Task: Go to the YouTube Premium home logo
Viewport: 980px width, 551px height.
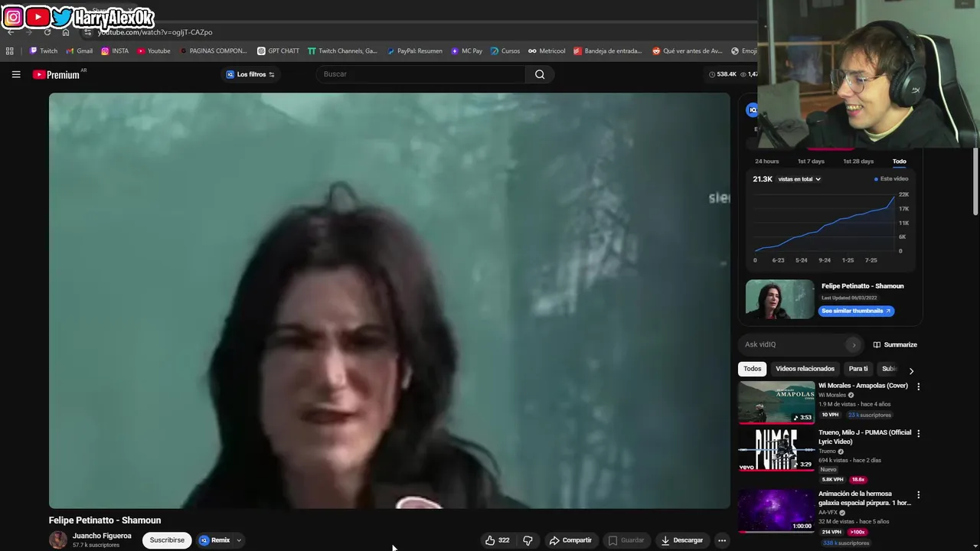Action: pos(56,74)
